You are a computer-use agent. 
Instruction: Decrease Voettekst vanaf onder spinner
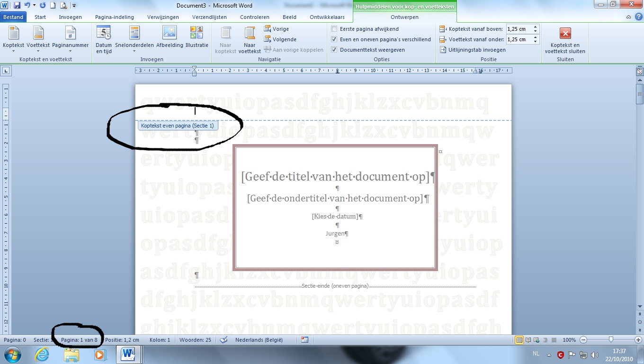pyautogui.click(x=536, y=41)
